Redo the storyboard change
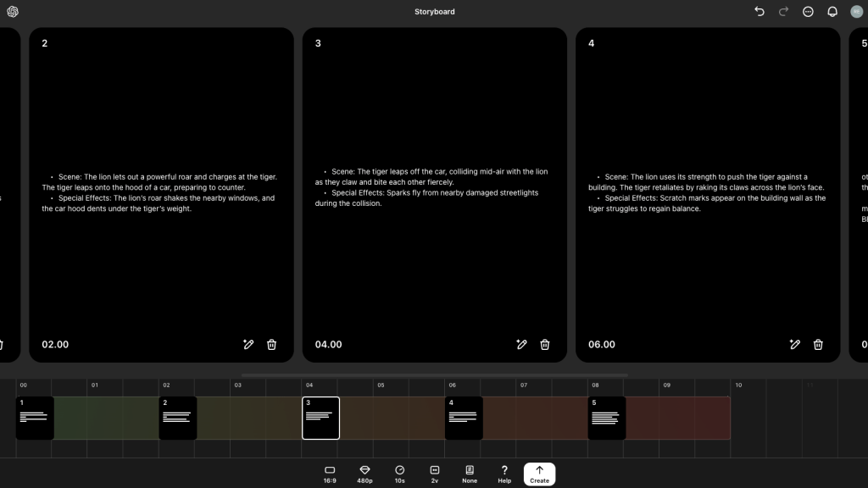This screenshot has width=868, height=488. (783, 12)
